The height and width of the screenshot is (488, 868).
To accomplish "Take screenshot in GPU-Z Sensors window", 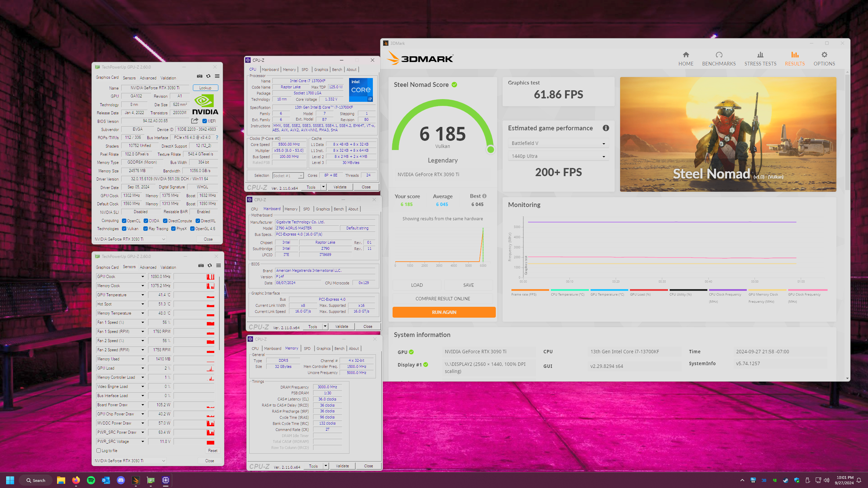I will point(201,265).
